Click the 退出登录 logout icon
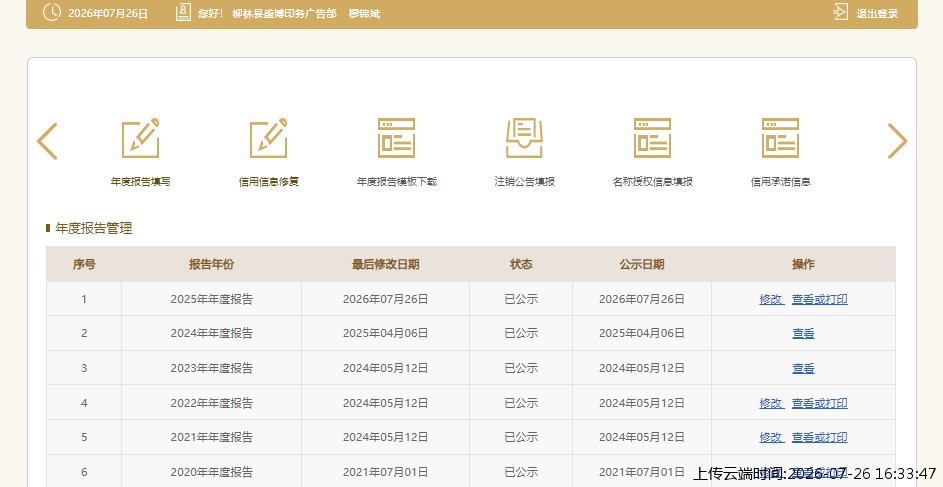Image resolution: width=943 pixels, height=487 pixels. pyautogui.click(x=841, y=12)
